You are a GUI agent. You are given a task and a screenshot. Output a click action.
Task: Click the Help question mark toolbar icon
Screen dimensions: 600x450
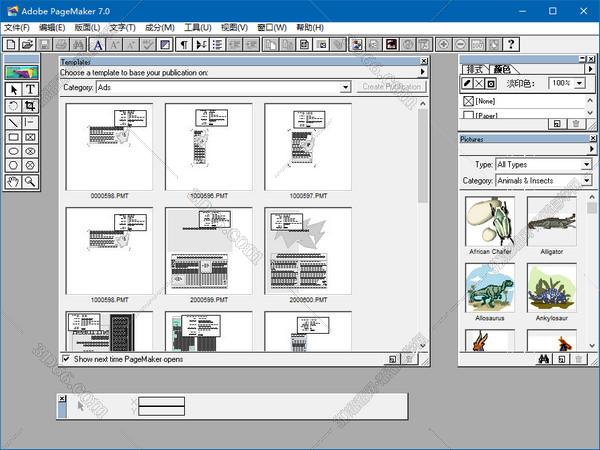pos(511,45)
